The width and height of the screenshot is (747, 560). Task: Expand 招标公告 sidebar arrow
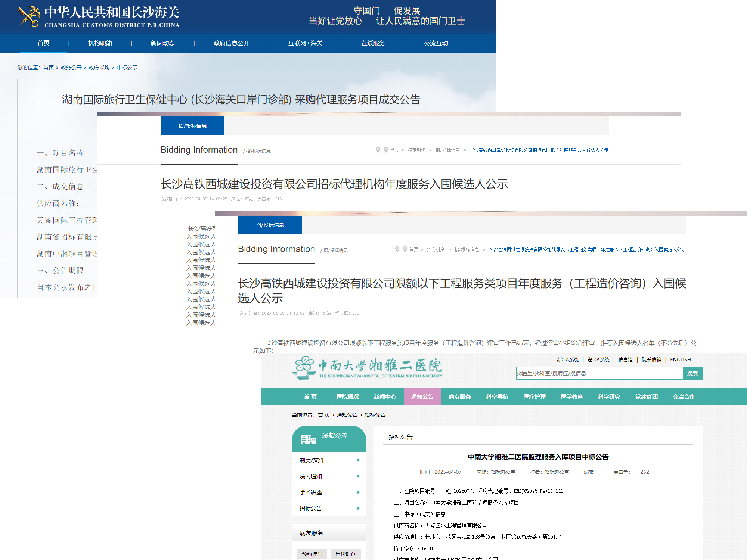[359, 508]
